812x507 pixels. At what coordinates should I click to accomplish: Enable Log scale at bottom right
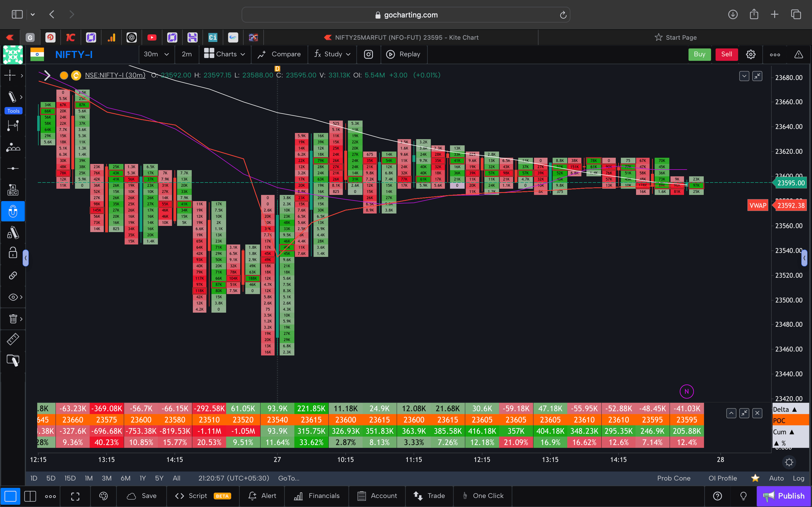(799, 478)
